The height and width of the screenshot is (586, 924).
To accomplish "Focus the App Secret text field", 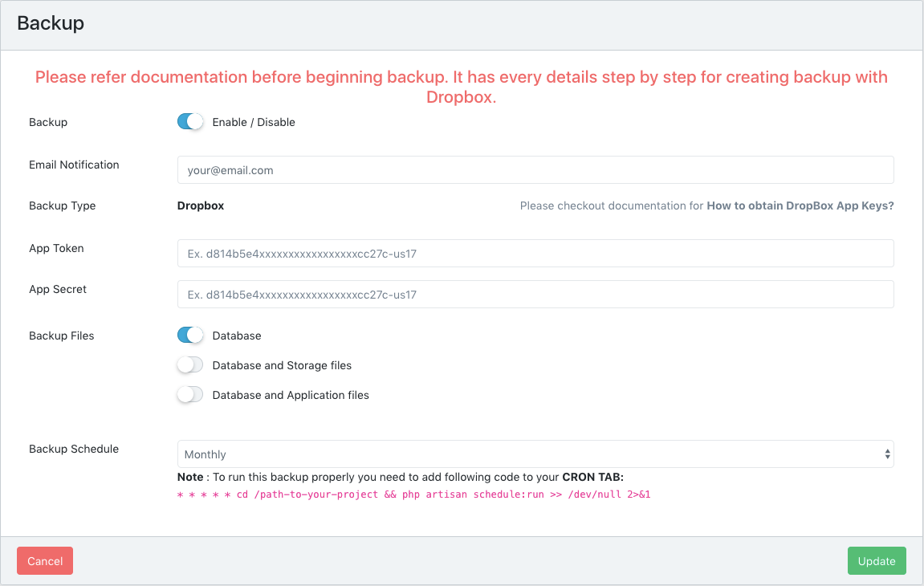I will [x=535, y=295].
